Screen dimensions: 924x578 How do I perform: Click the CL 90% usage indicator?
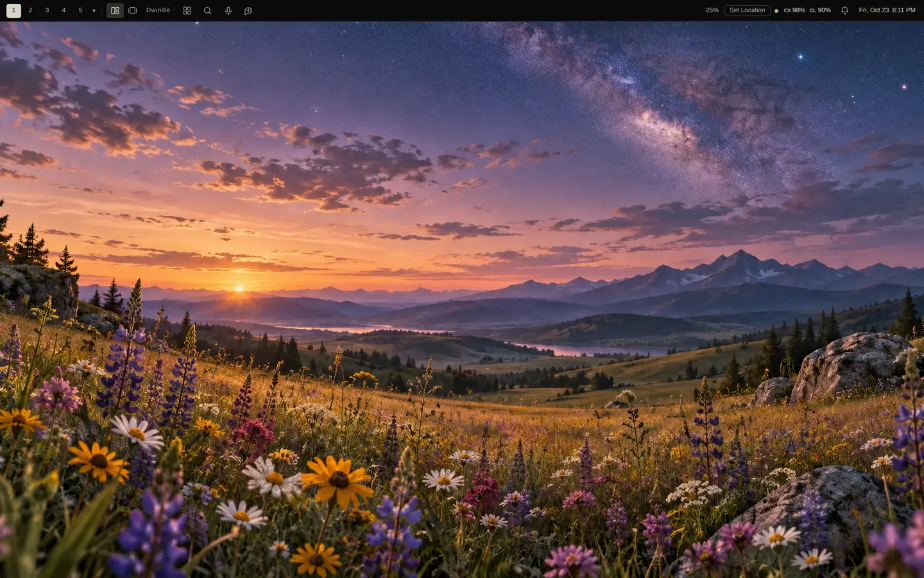click(820, 10)
